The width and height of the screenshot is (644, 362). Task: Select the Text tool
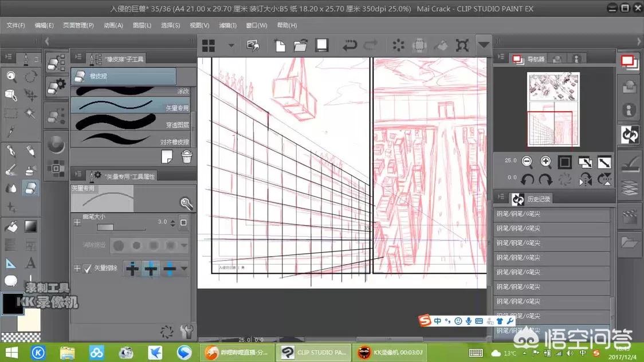31,263
